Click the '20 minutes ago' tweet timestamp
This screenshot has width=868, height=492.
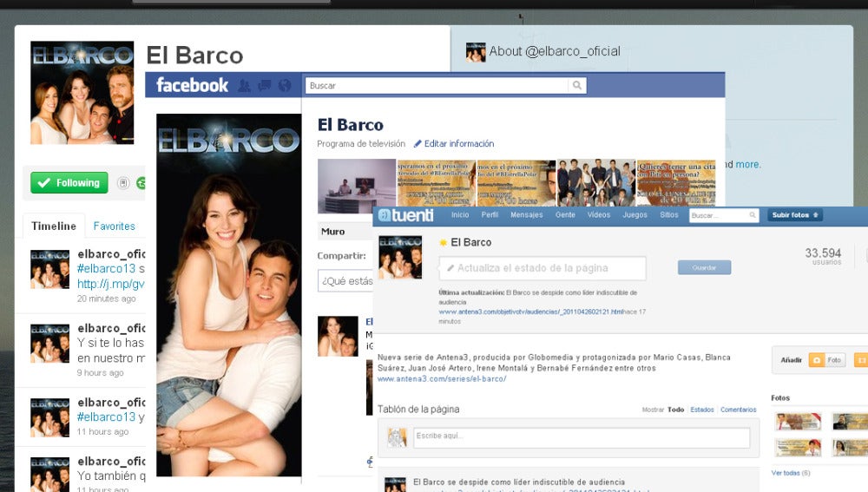(x=106, y=298)
